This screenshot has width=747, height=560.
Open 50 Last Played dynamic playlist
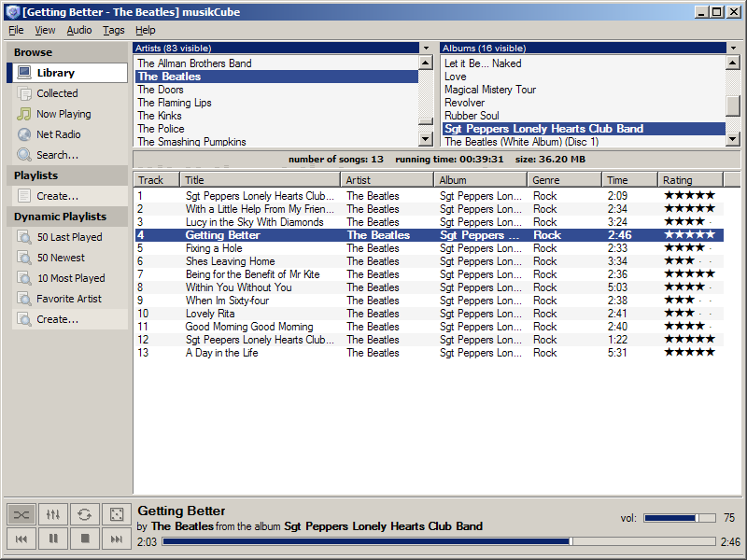70,237
